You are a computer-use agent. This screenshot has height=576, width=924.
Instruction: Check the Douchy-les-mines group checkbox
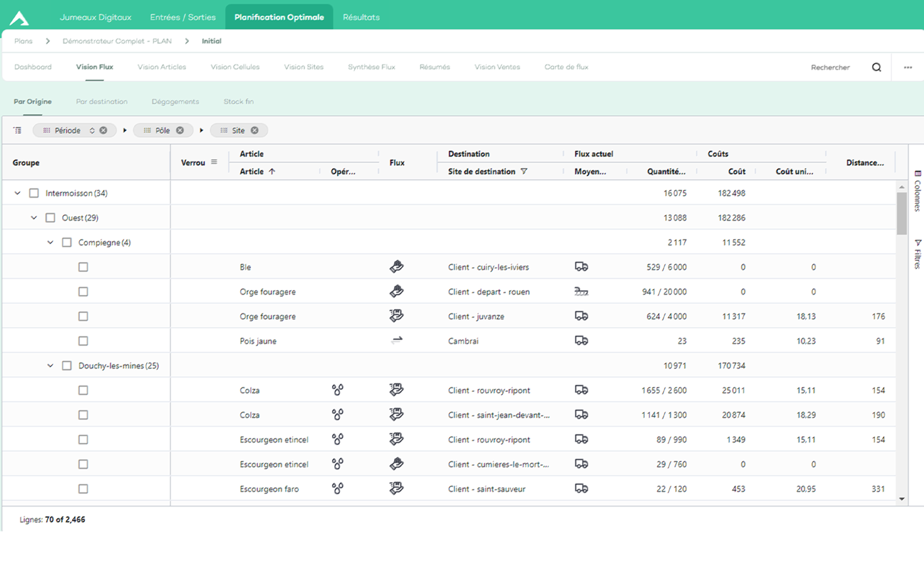[67, 365]
